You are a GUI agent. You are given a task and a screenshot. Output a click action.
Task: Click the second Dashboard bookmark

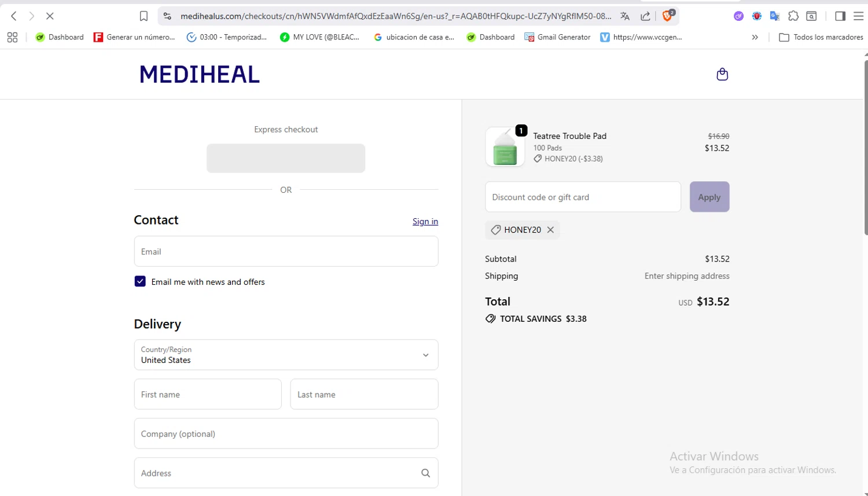click(x=491, y=37)
